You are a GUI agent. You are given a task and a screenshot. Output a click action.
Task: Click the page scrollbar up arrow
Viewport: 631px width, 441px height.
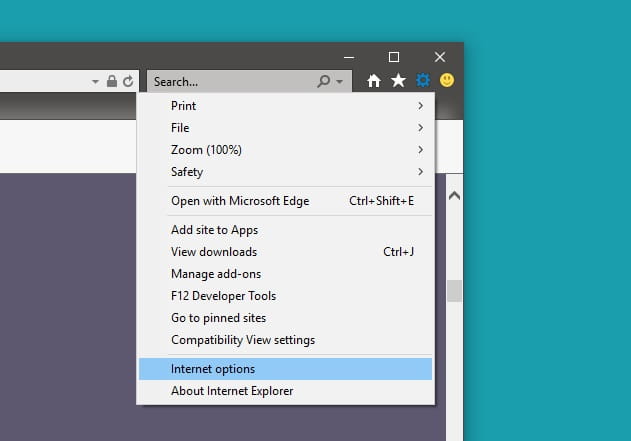[x=454, y=196]
